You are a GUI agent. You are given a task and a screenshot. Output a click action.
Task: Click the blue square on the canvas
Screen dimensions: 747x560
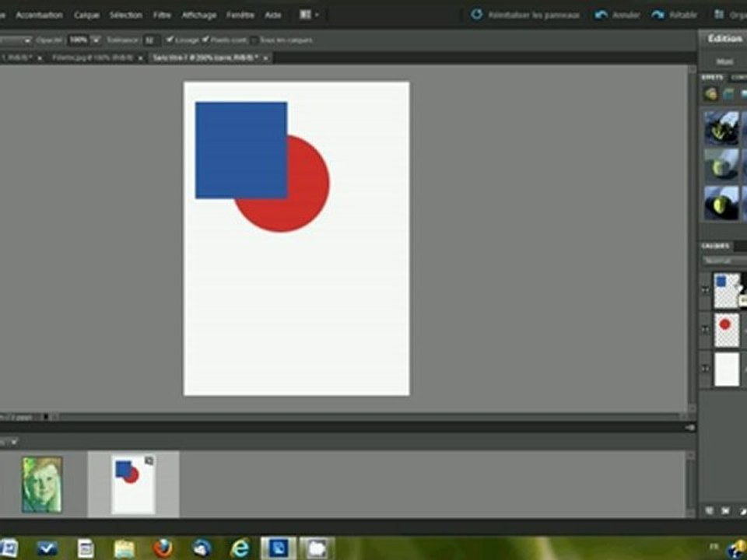241,150
